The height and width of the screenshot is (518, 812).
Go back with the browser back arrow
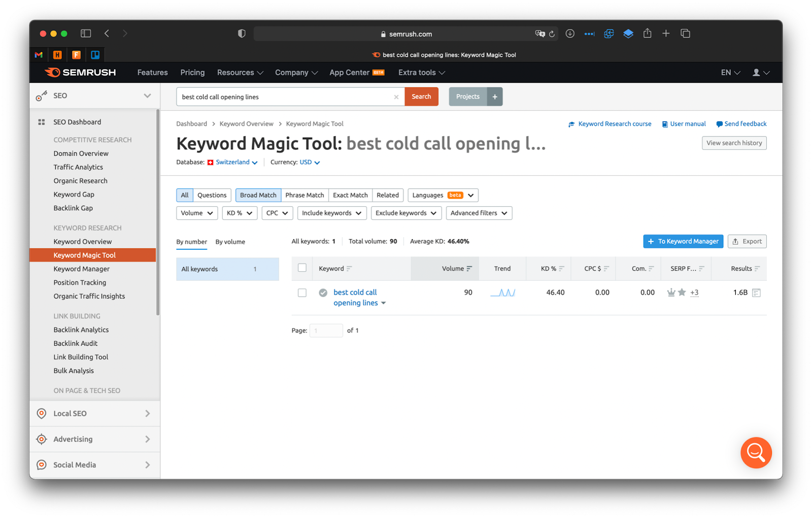click(107, 34)
